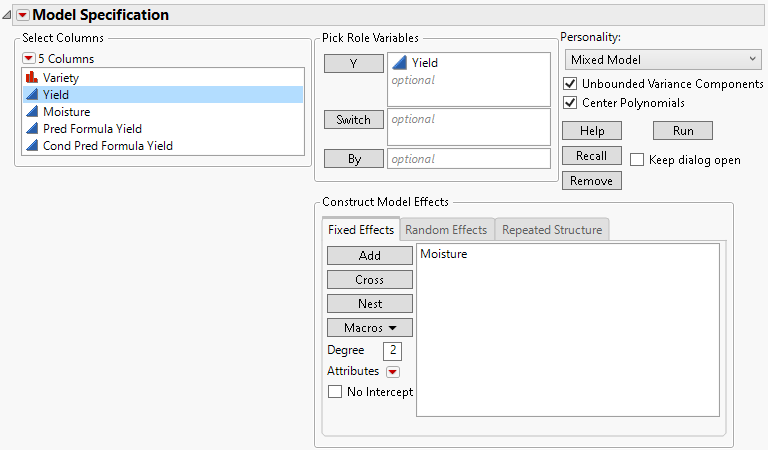Click the Help button
Screen dimensions: 768x450
(x=592, y=131)
